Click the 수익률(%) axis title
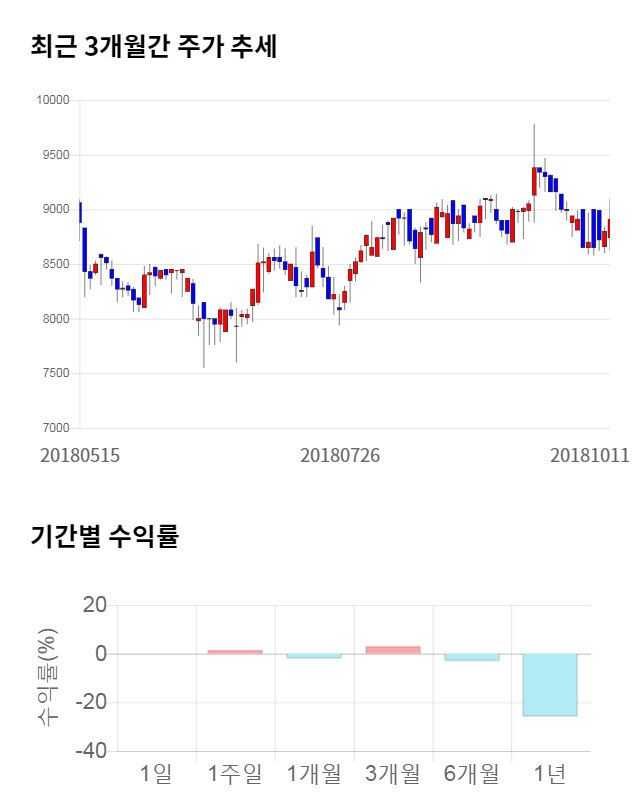The image size is (640, 810). (47, 678)
